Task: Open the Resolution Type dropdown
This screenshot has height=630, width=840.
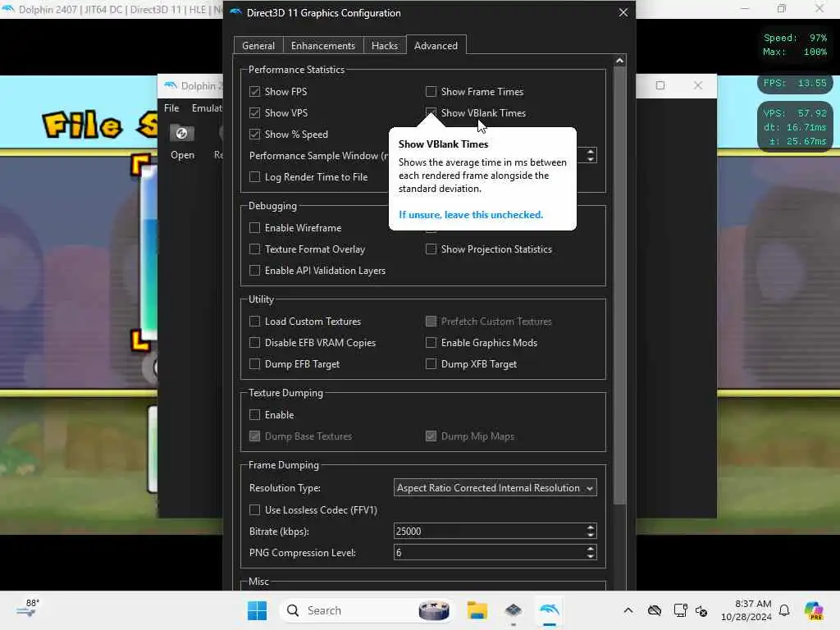Action: point(495,488)
